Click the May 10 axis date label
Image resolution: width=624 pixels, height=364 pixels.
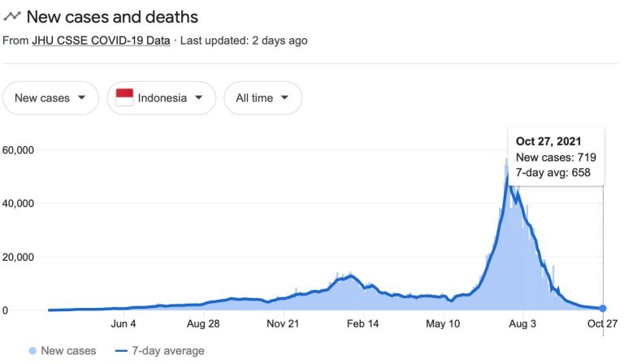click(x=443, y=324)
